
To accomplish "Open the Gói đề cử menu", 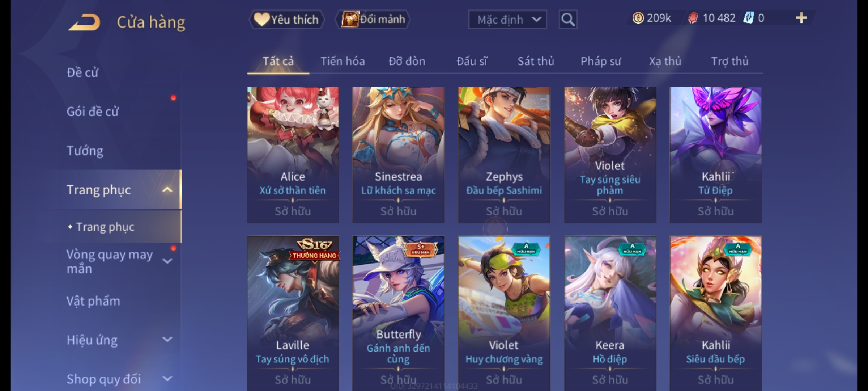I will 93,112.
